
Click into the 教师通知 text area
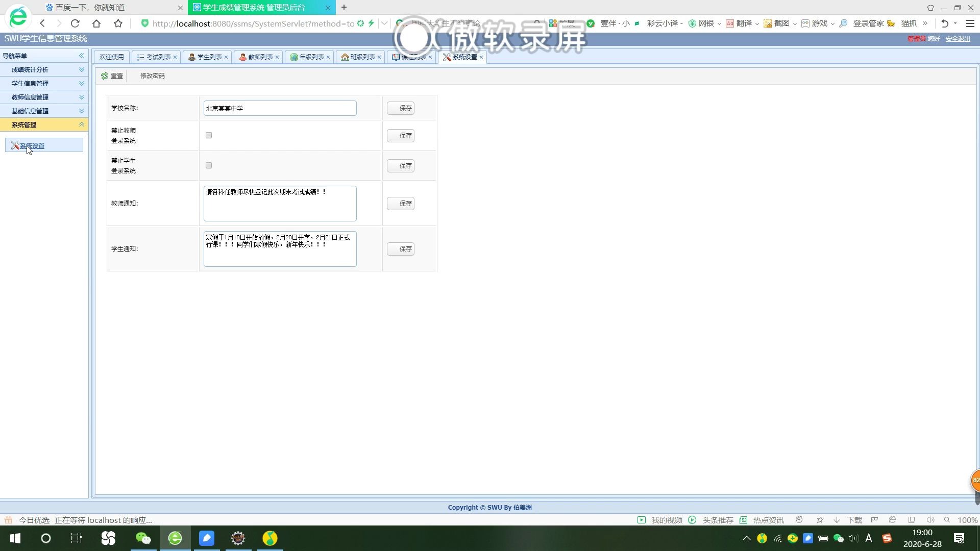(x=280, y=204)
